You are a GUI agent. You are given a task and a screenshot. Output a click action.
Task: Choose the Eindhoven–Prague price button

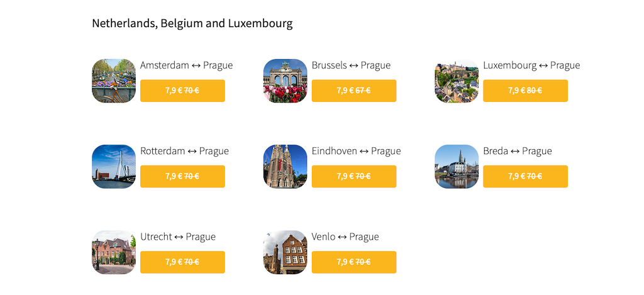tap(353, 176)
